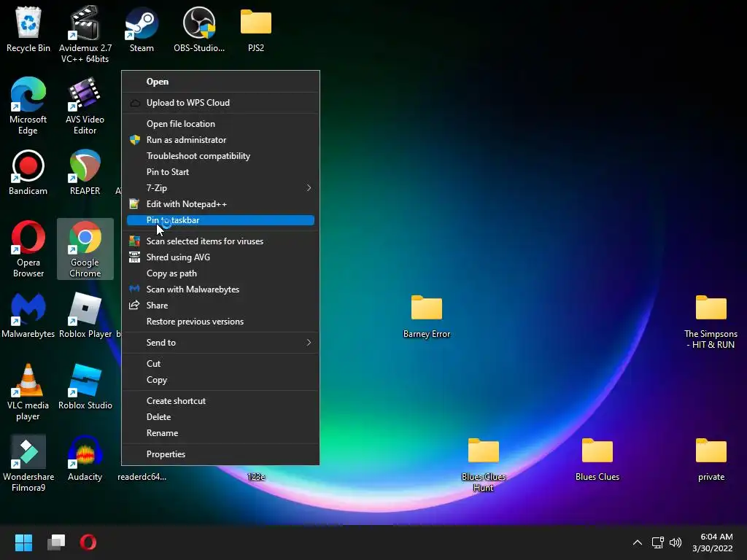Open Properties from the context menu
747x560 pixels.
(220, 454)
